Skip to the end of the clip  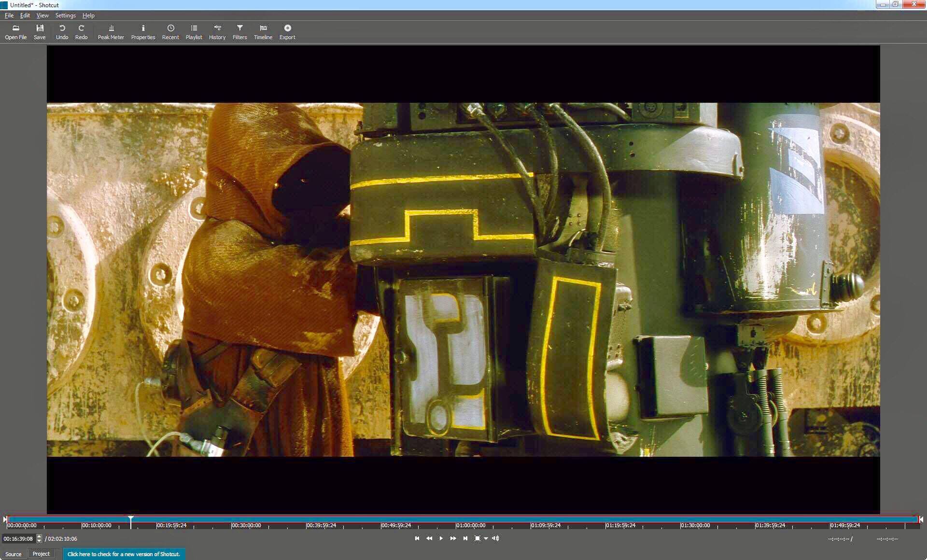pos(465,538)
